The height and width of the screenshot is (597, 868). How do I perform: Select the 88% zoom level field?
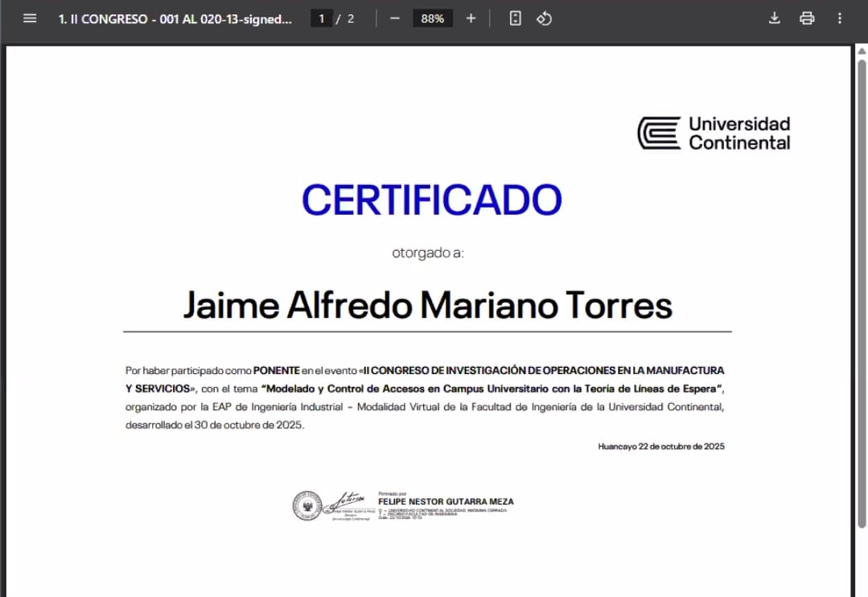coord(432,19)
